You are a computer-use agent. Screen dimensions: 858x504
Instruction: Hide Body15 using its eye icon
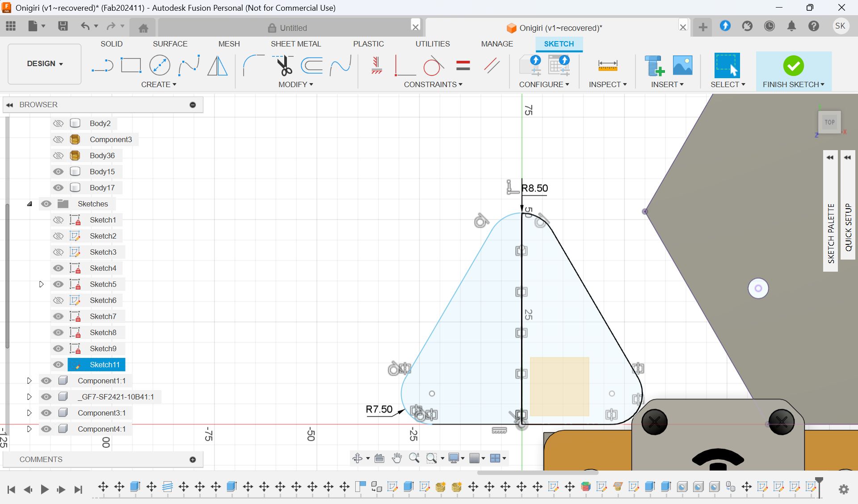coord(58,172)
